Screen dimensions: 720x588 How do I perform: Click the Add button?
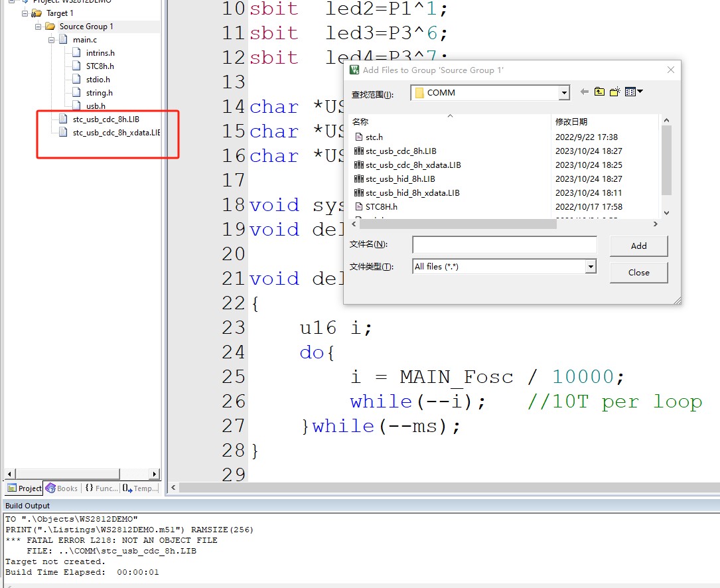click(638, 246)
